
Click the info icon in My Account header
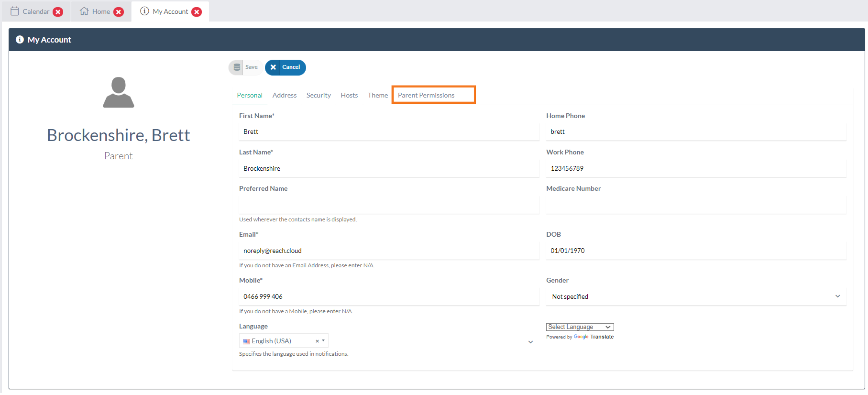coord(20,40)
